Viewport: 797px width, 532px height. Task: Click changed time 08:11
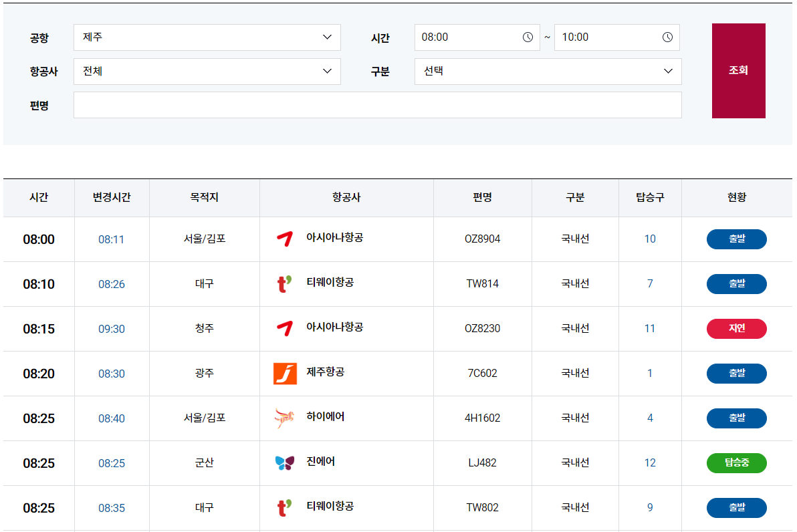tap(111, 239)
